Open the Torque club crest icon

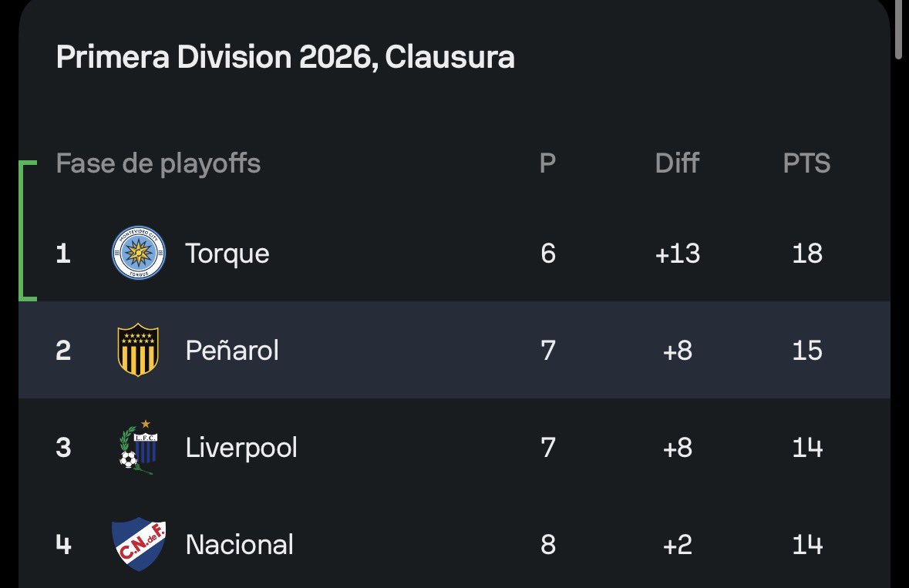click(139, 254)
